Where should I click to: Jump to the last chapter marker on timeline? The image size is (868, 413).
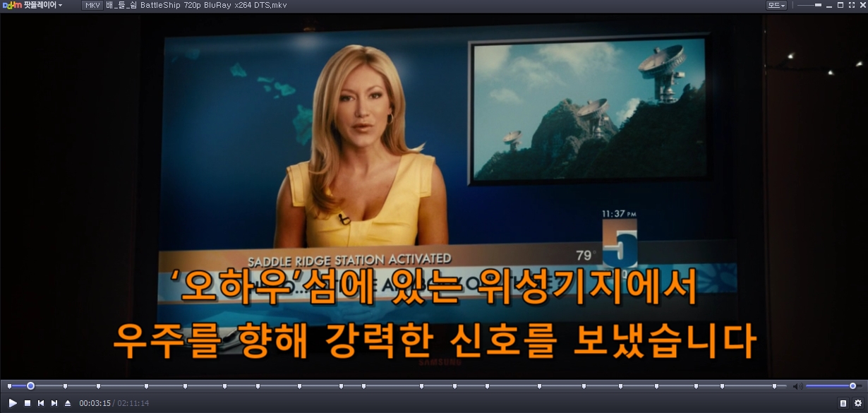pyautogui.click(x=774, y=386)
